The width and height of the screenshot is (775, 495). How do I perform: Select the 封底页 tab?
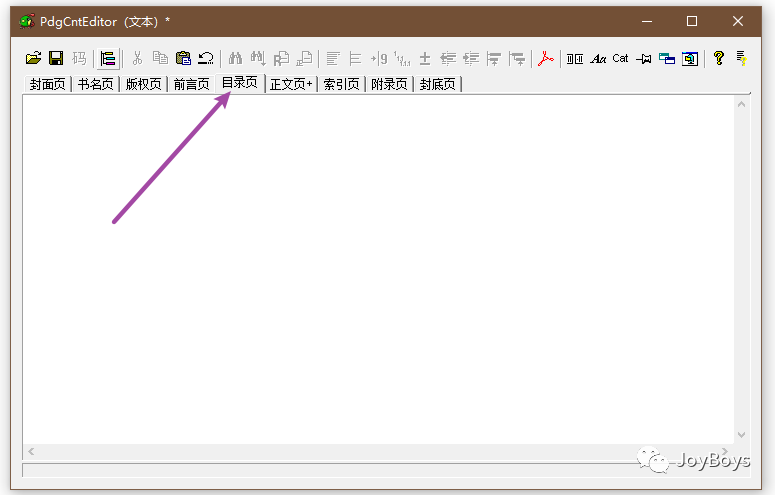437,84
